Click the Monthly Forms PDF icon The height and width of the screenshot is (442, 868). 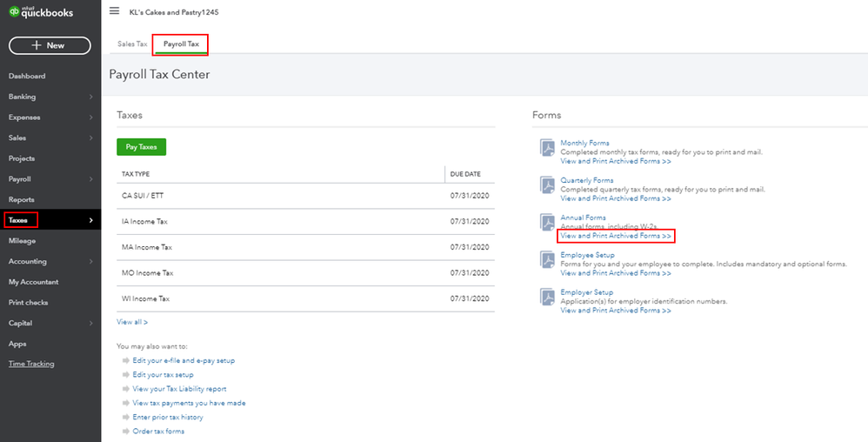coord(547,147)
